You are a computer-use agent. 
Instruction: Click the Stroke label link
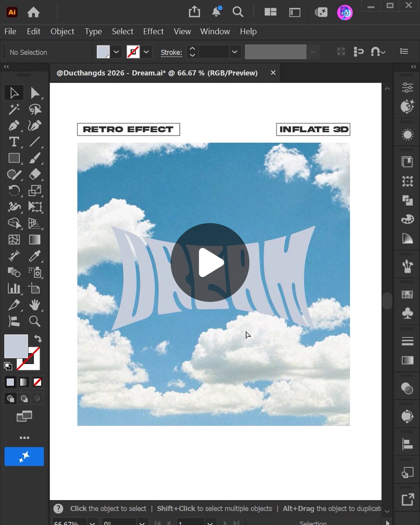click(171, 52)
